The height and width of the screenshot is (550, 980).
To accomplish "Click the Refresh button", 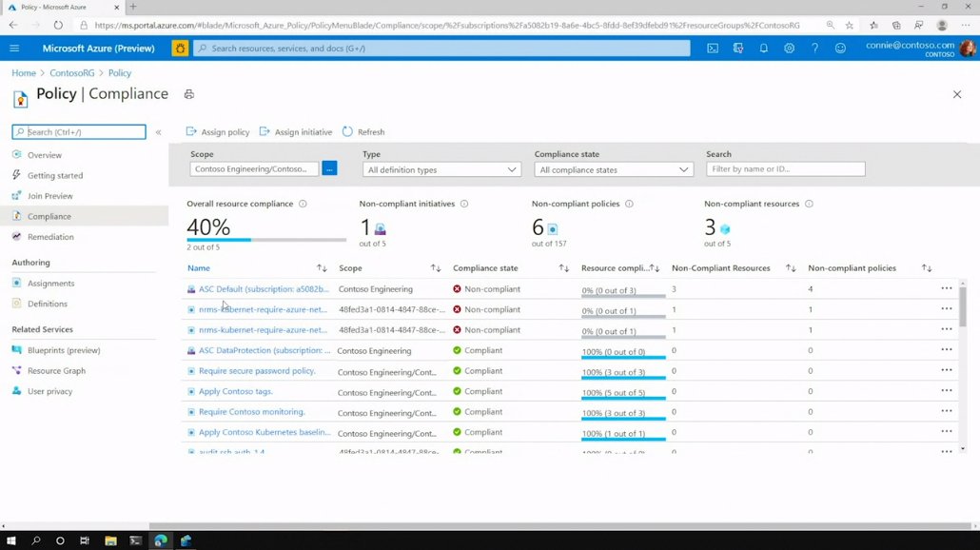I will click(x=363, y=132).
